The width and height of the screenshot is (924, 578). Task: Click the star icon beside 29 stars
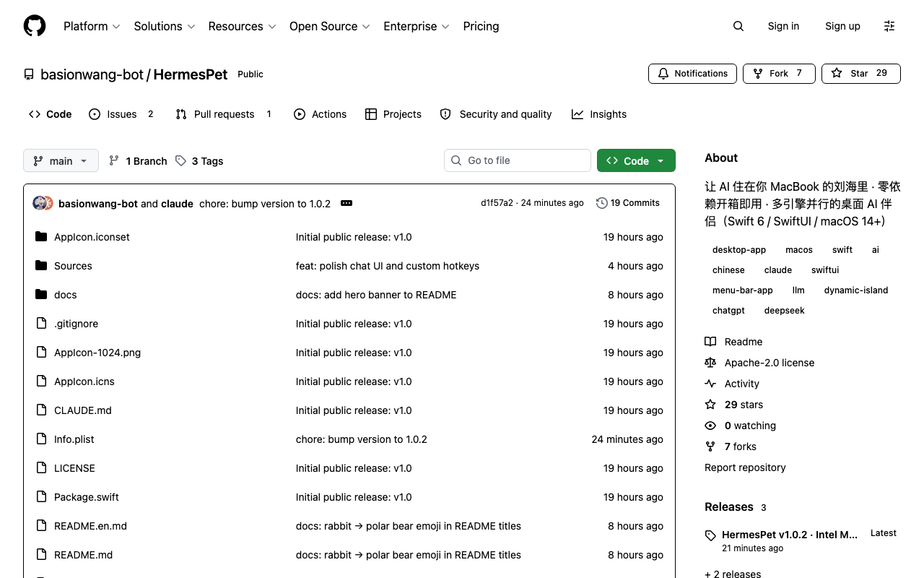(x=710, y=405)
